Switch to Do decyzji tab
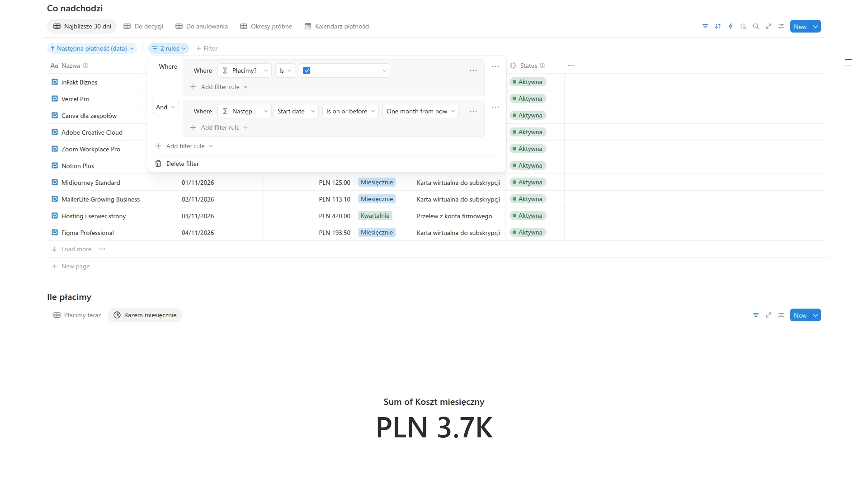Image resolution: width=868 pixels, height=488 pixels. click(143, 26)
